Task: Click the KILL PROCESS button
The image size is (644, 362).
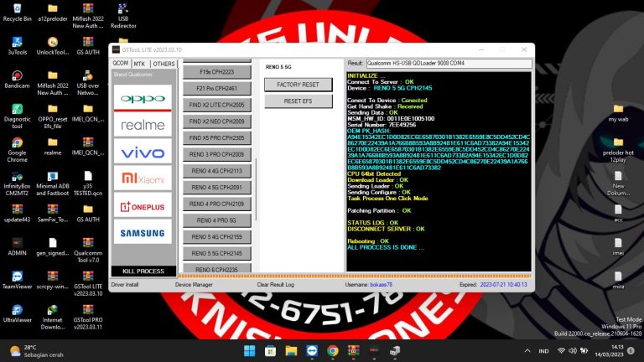Action: [143, 271]
